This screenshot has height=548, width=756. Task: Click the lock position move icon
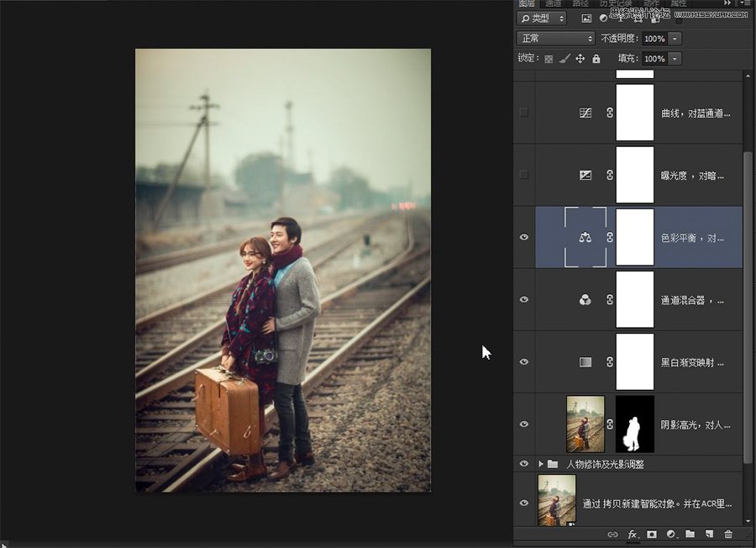click(580, 60)
